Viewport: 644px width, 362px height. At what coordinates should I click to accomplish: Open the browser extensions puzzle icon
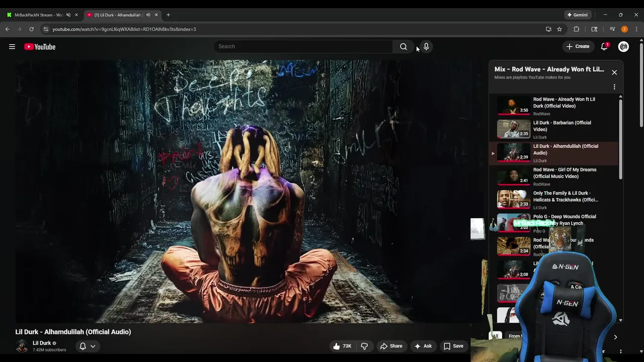[577, 29]
